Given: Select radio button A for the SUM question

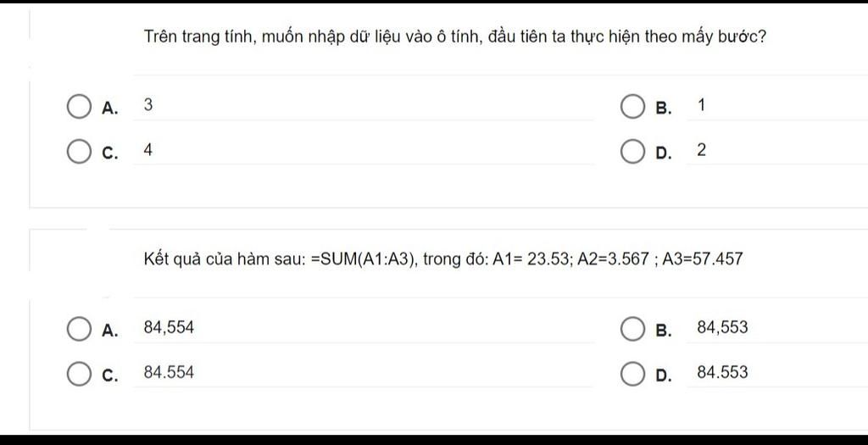Looking at the screenshot, I should (79, 329).
